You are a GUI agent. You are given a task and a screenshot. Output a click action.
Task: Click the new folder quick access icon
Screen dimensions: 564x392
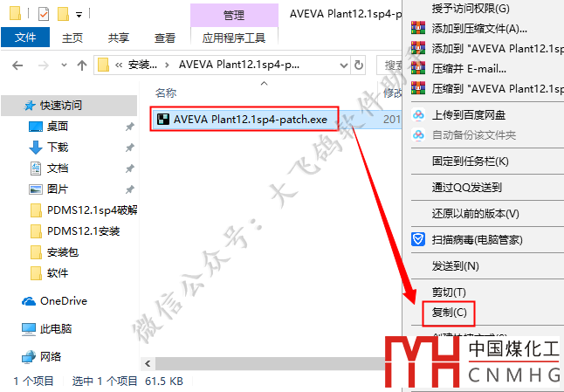coord(63,14)
